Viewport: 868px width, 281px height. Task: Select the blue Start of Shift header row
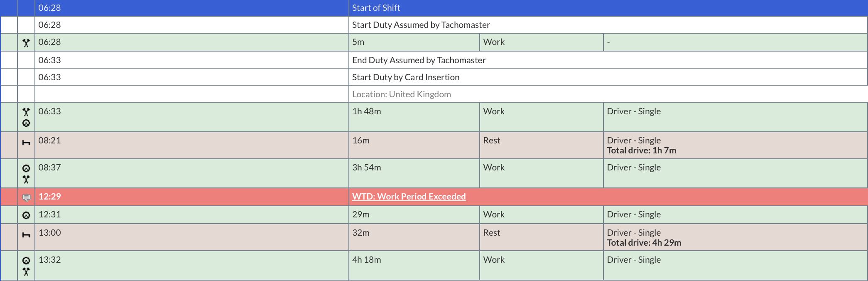coord(434,8)
